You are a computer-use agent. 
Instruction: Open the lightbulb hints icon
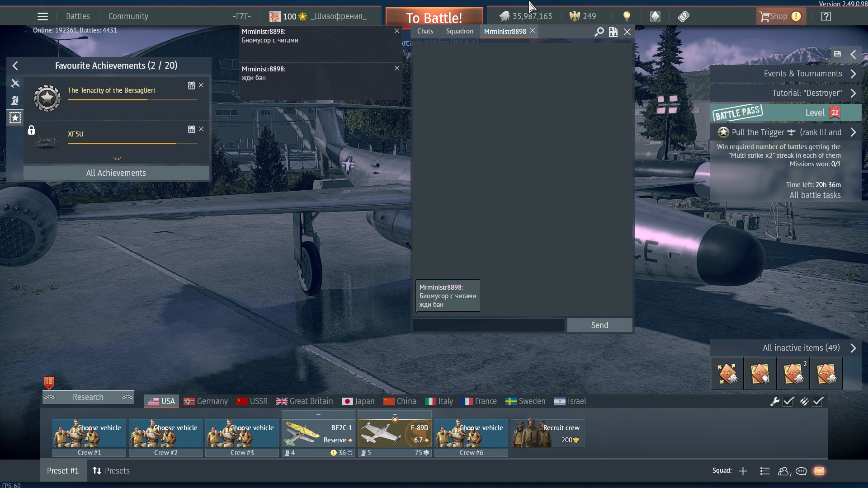tap(627, 17)
